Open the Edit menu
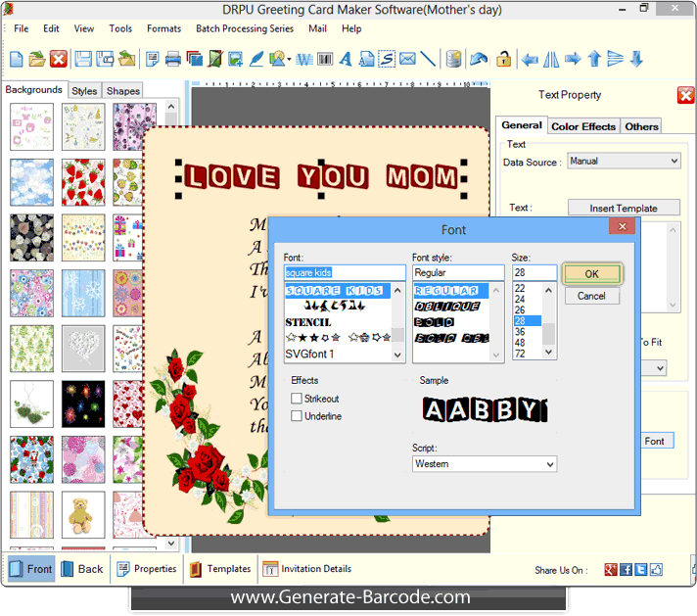Screen dimensions: 697x616 [51, 28]
